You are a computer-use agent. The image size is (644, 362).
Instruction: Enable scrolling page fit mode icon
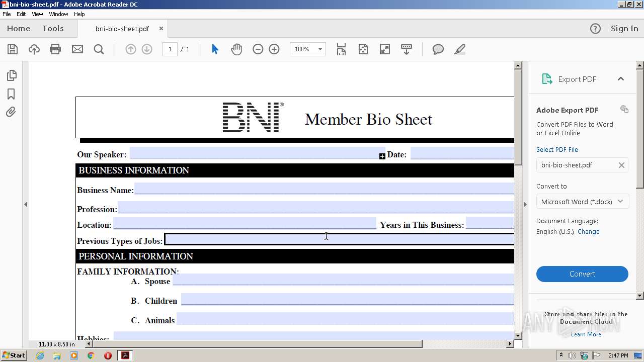(x=341, y=49)
